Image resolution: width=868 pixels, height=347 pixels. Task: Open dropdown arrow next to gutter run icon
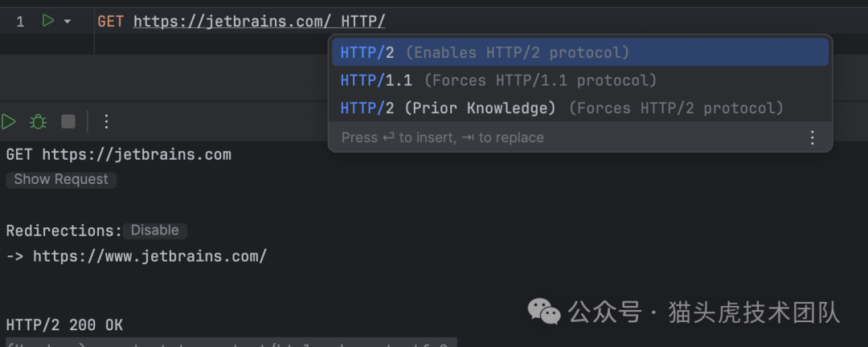(x=67, y=22)
